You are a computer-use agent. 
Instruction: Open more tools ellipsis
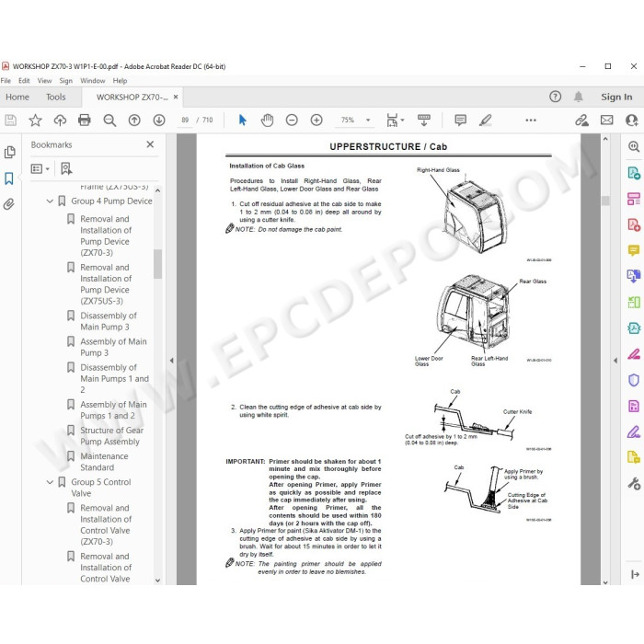(x=531, y=120)
